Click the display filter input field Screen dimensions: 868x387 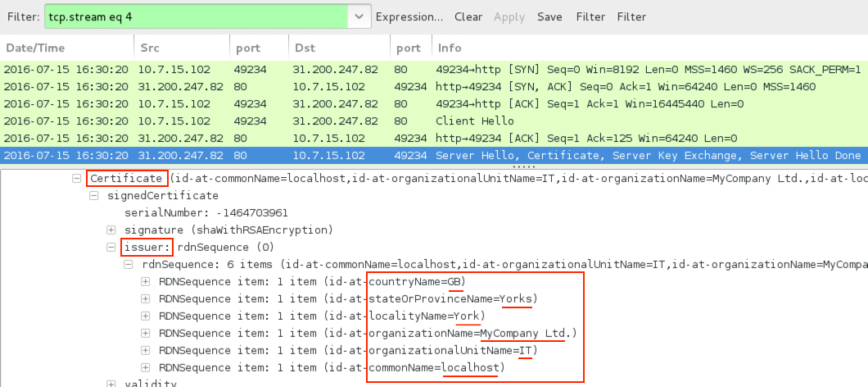coord(195,16)
